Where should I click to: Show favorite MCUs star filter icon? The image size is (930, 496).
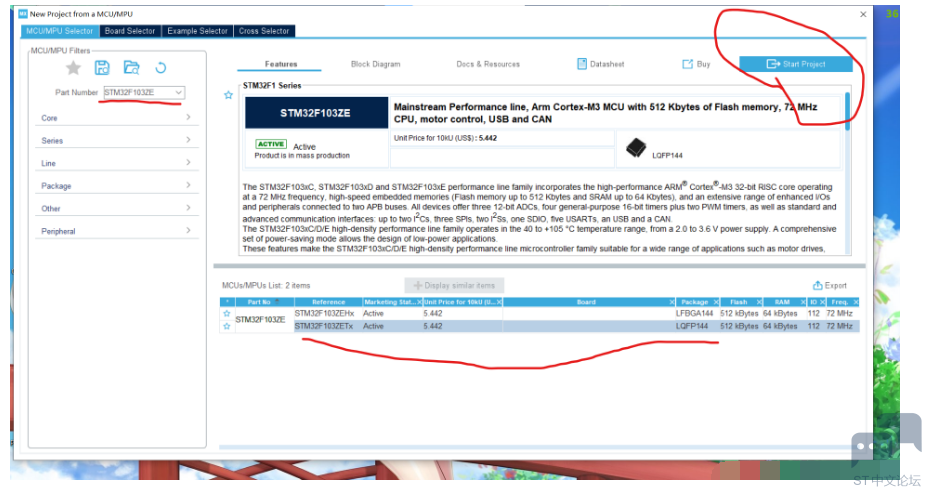tap(73, 68)
